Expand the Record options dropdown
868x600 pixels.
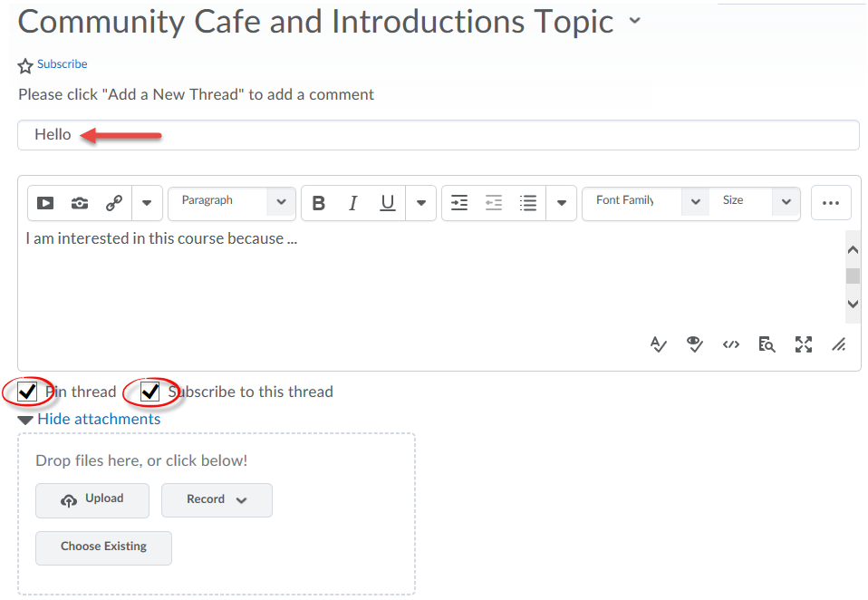(x=217, y=499)
